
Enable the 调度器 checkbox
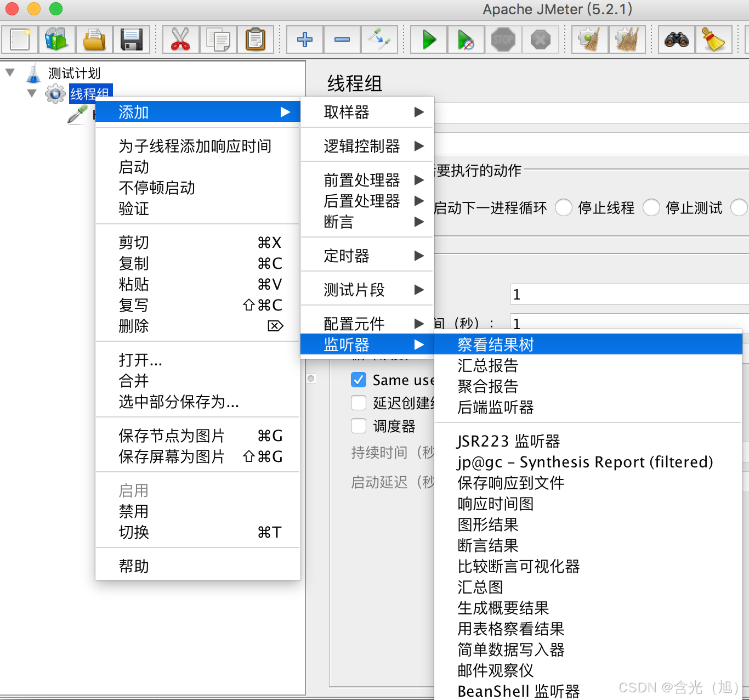click(x=359, y=426)
